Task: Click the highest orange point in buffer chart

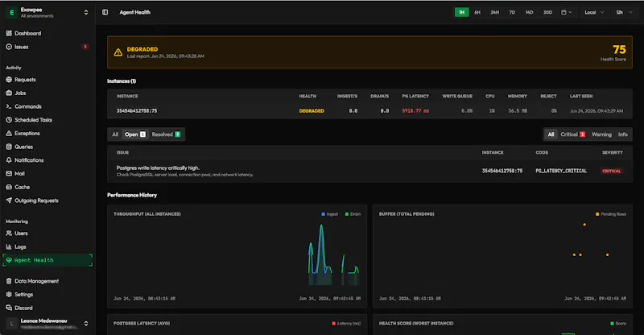Action: tap(584, 225)
